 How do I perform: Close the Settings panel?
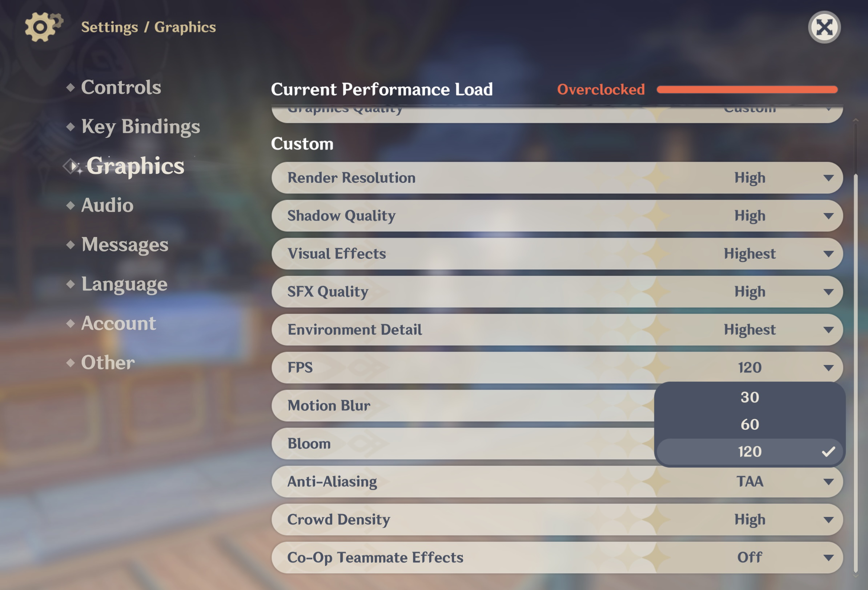(825, 26)
